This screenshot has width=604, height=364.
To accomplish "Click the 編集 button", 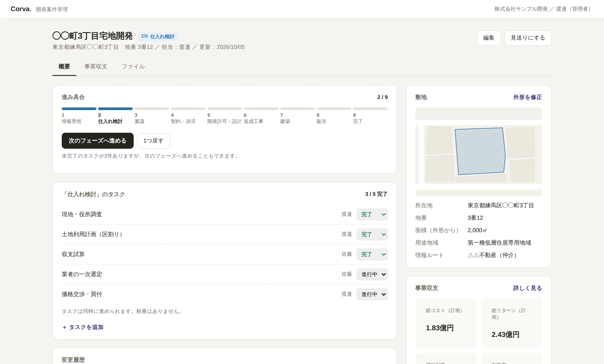I will (x=489, y=38).
